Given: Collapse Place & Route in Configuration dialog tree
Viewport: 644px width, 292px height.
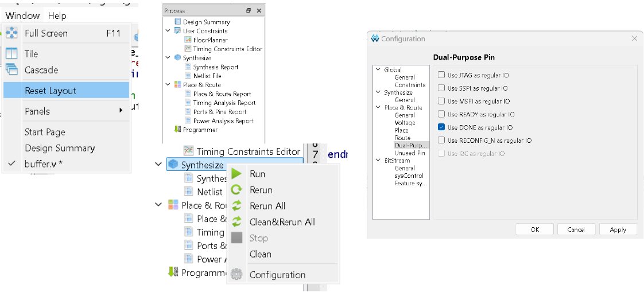Looking at the screenshot, I should 378,108.
